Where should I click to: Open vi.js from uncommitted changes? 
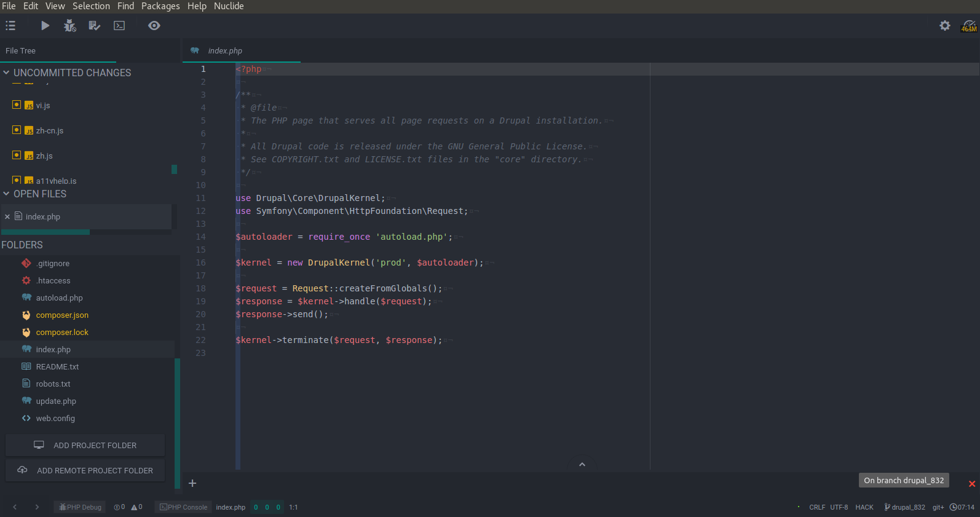point(43,106)
